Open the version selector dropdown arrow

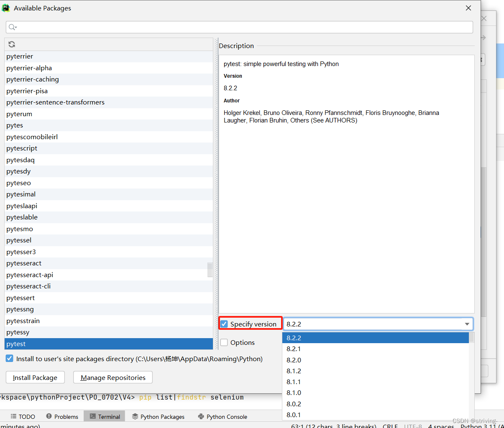tap(467, 324)
